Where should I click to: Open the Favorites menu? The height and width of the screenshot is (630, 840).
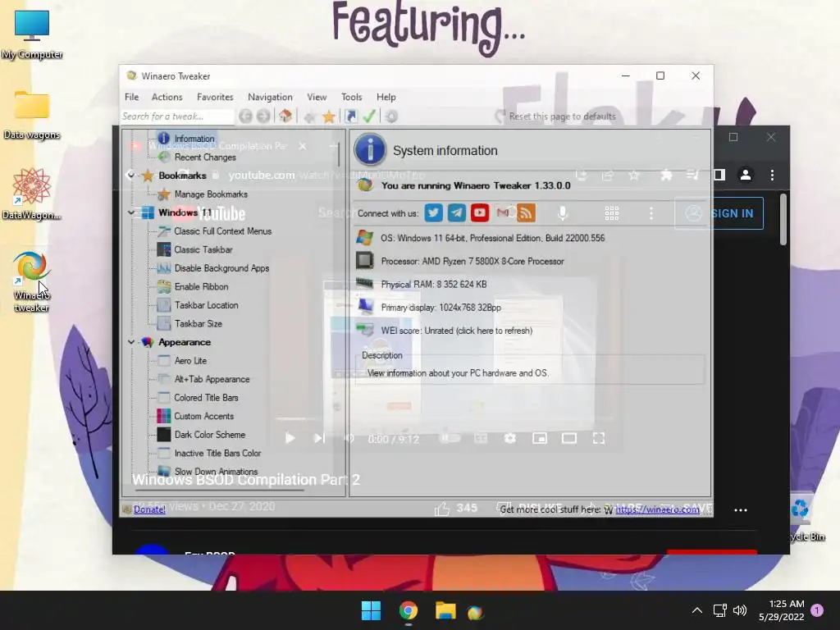tap(215, 97)
